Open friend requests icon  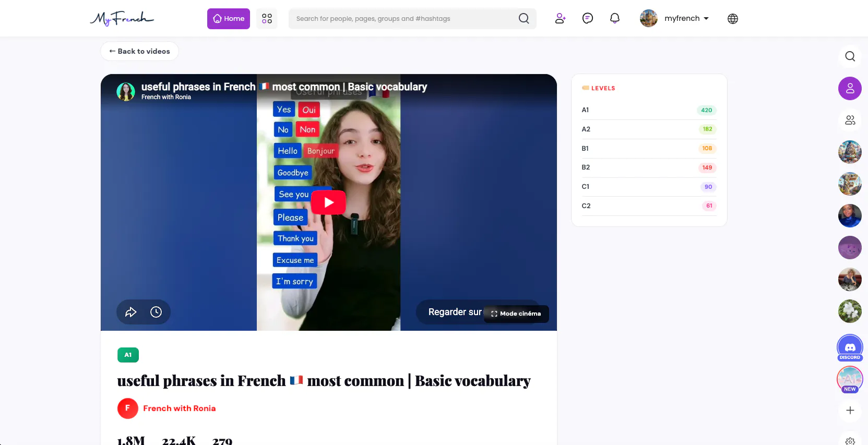point(560,19)
